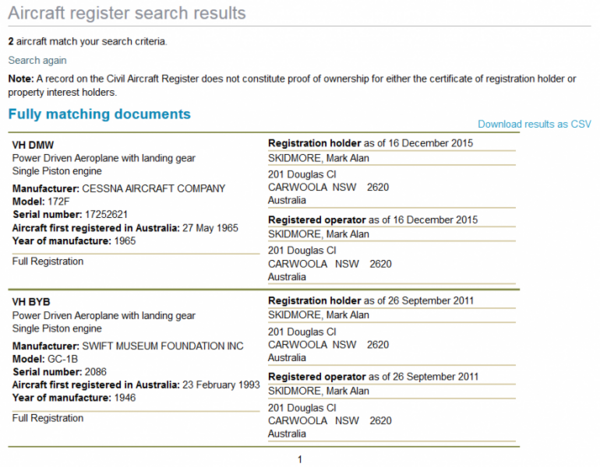Select the Cessna Aircraft Company manufacturer line
The width and height of the screenshot is (600, 467).
click(x=118, y=188)
